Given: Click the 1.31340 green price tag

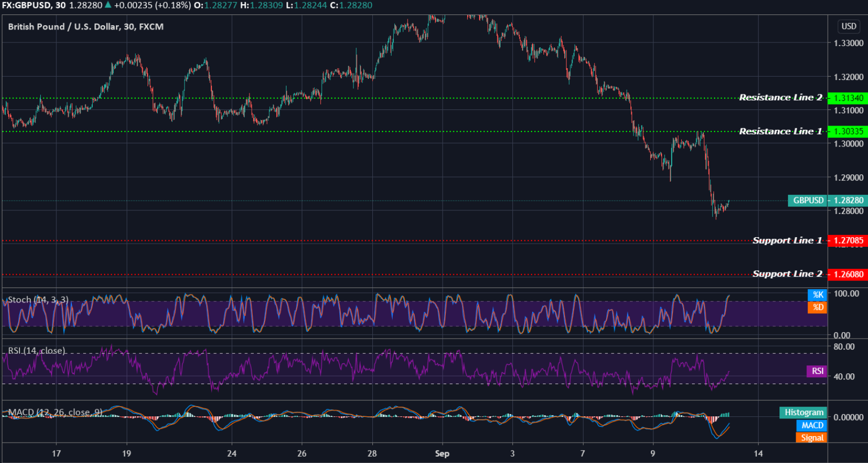Looking at the screenshot, I should (848, 98).
